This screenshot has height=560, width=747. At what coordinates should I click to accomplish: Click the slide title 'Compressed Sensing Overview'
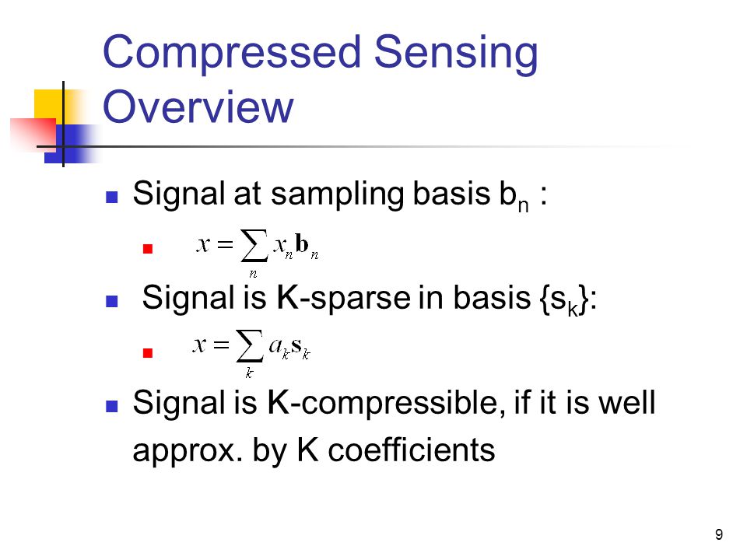[320, 79]
